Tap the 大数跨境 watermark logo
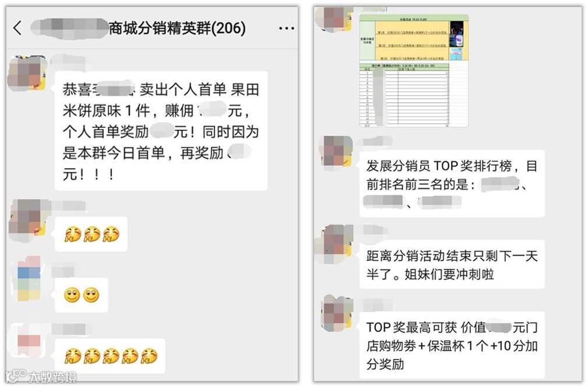588x388 pixels. pos(41,376)
